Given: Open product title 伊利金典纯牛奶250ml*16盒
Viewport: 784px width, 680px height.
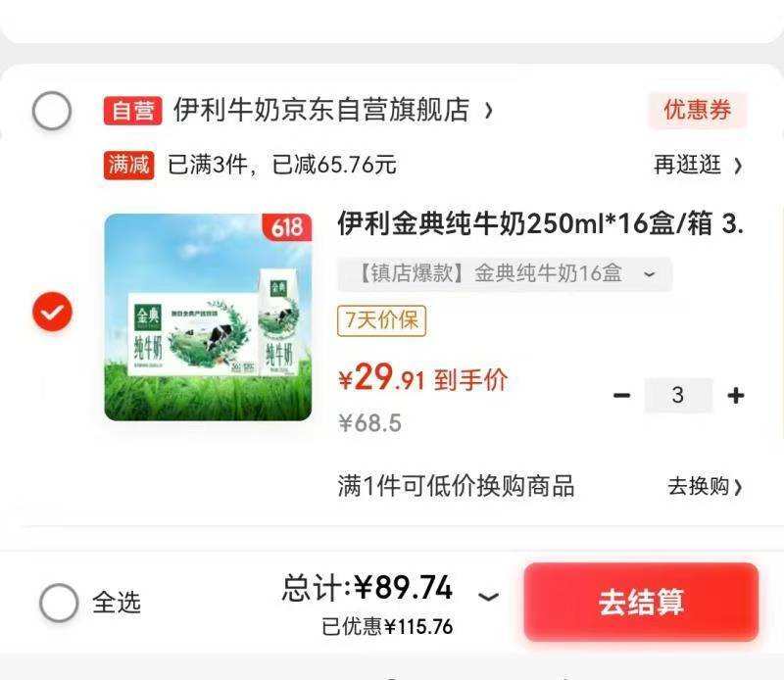Looking at the screenshot, I should click(x=540, y=223).
